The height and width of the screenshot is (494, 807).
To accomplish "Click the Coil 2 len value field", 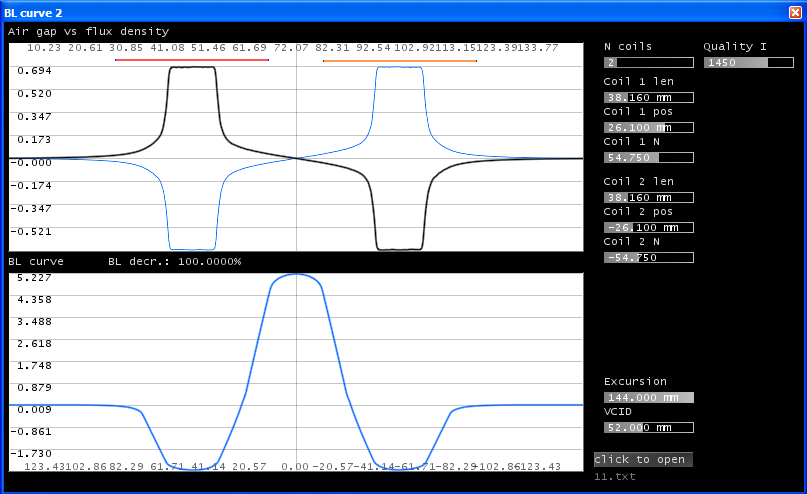I will (x=648, y=198).
